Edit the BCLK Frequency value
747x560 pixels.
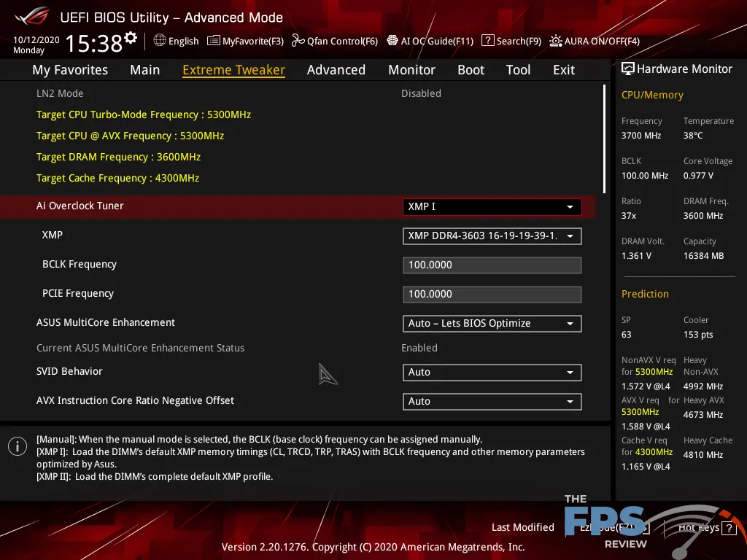coord(492,265)
